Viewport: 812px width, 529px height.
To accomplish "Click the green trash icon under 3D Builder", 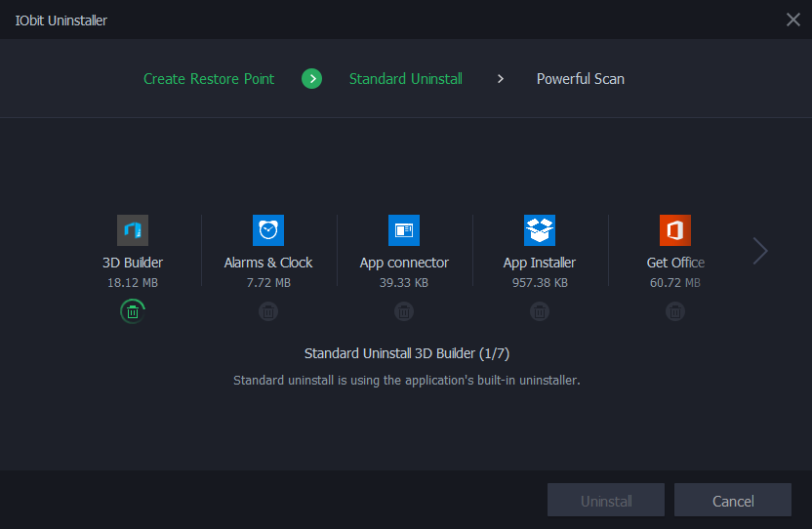I will (133, 311).
